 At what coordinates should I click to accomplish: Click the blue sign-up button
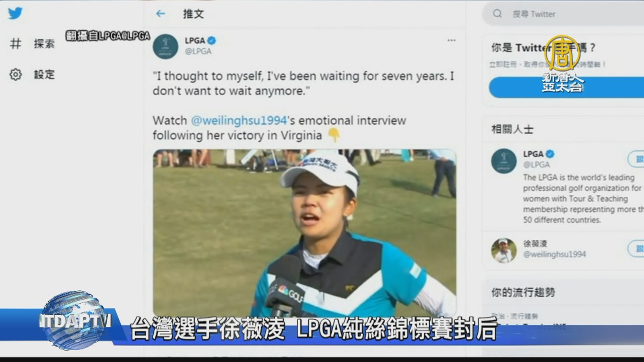566,87
